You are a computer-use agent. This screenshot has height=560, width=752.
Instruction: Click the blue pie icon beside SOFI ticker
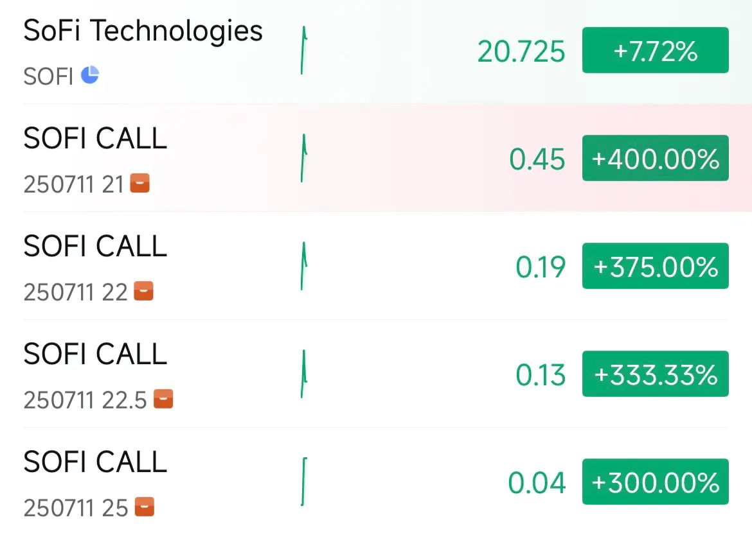(x=90, y=74)
